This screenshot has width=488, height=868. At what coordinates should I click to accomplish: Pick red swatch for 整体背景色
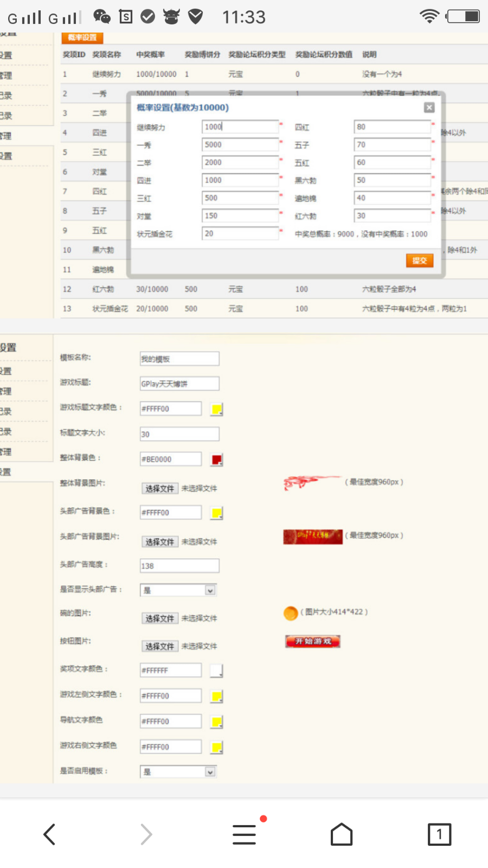click(216, 459)
